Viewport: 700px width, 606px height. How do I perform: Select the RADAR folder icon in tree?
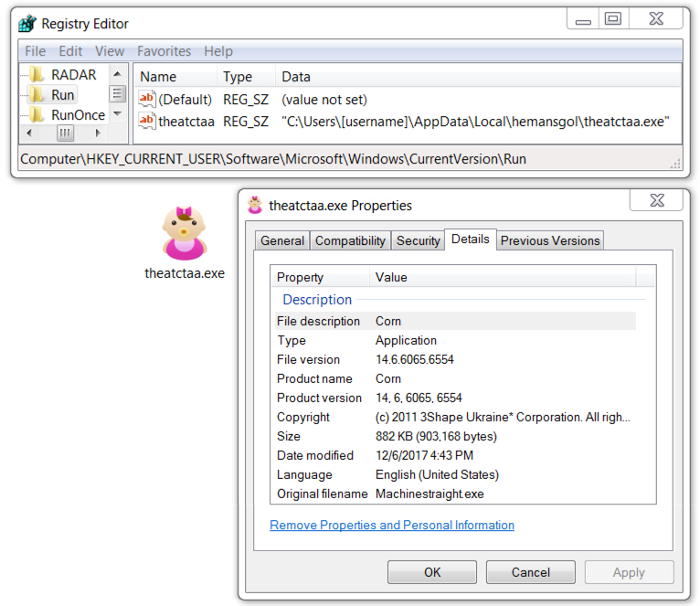pos(37,74)
